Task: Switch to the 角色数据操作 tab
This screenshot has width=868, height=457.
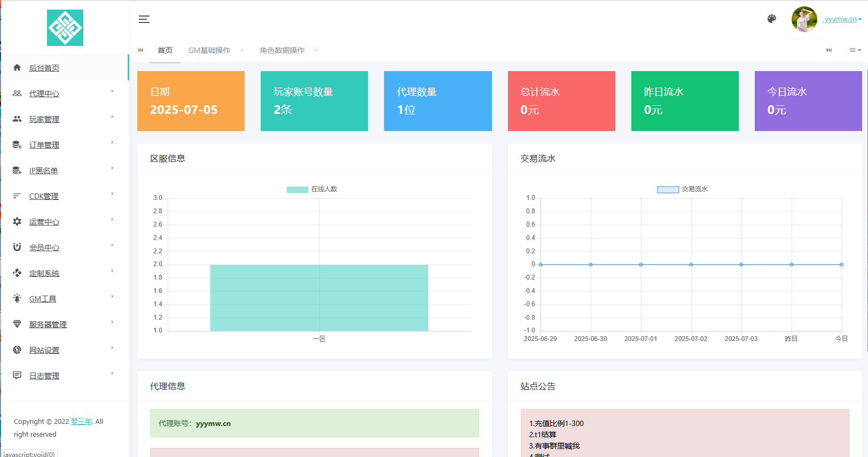Action: coord(282,50)
